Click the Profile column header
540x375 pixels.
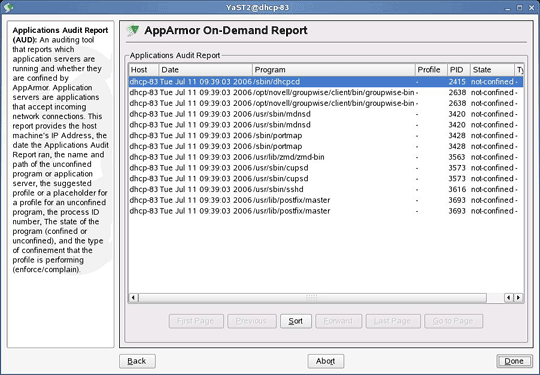click(431, 70)
